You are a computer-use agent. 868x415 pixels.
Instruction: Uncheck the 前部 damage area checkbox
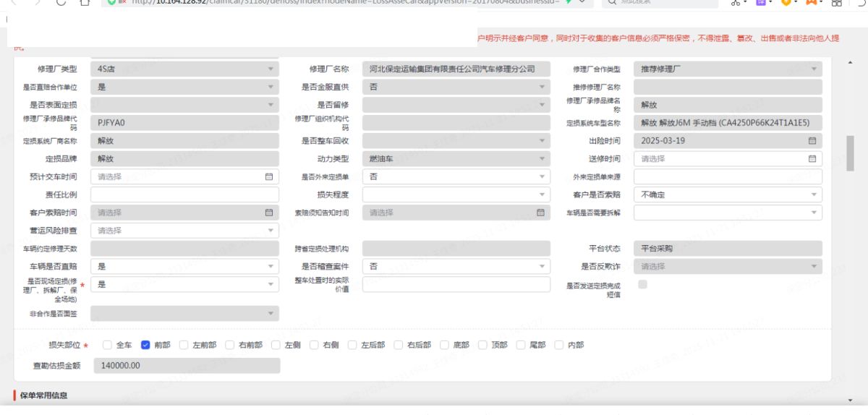[x=145, y=345]
